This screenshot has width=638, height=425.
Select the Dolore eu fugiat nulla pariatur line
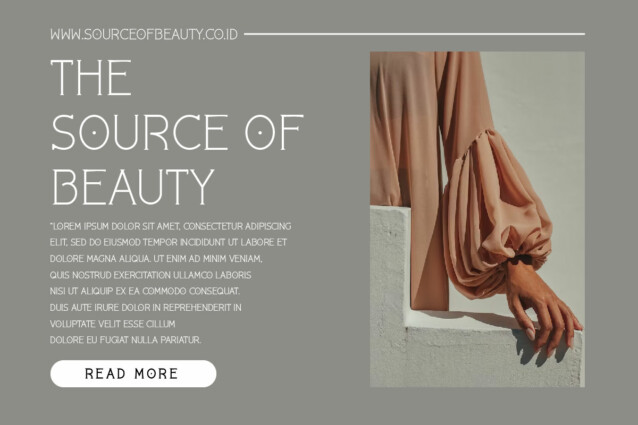[x=126, y=340]
